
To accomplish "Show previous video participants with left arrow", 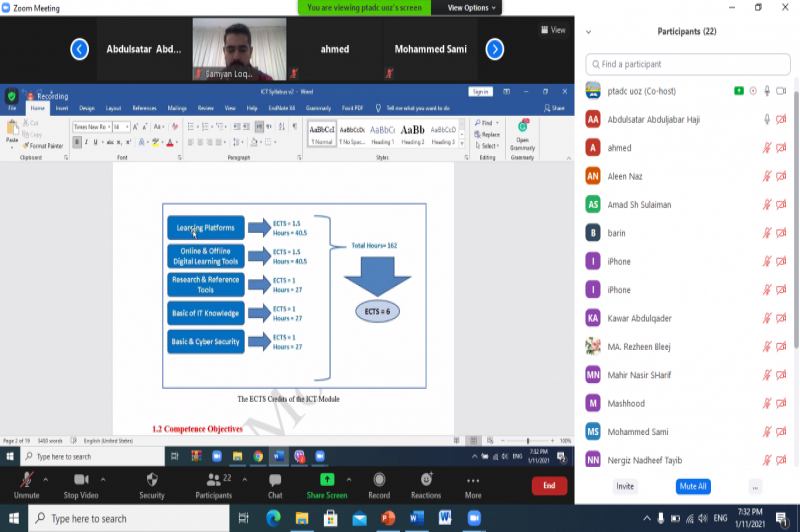I will coord(79,49).
